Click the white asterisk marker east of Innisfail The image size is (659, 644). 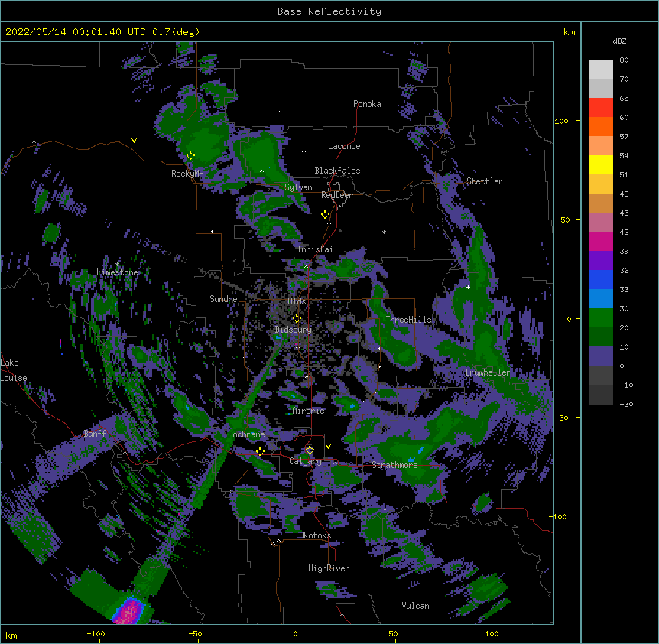pos(384,232)
